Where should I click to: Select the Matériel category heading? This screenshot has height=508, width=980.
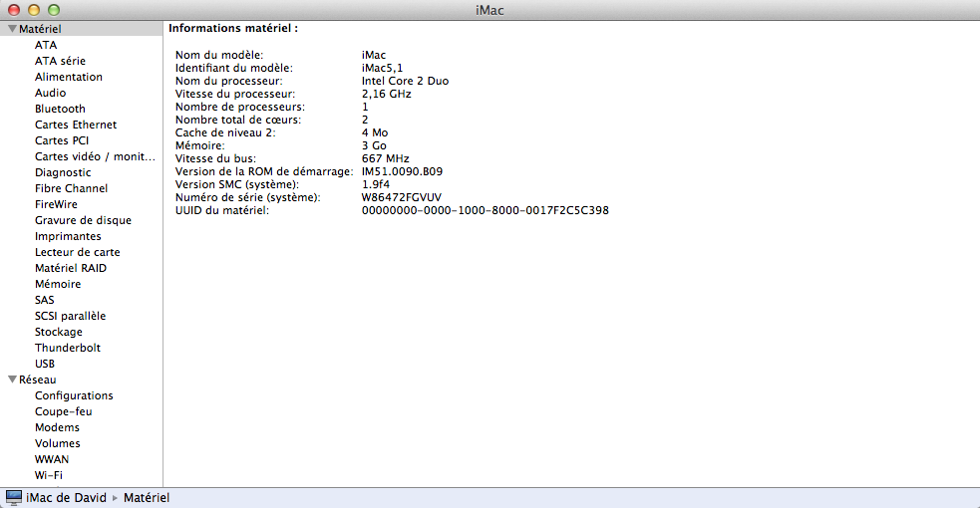(x=40, y=29)
